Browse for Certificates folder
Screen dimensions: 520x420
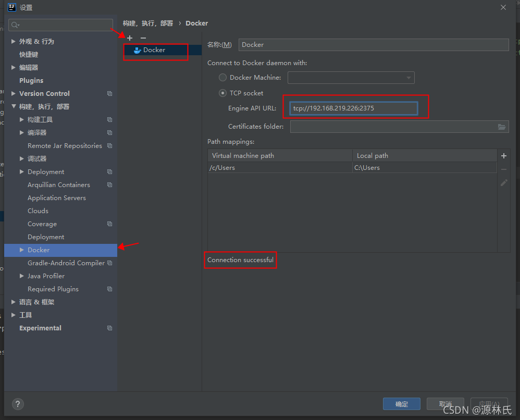point(502,127)
